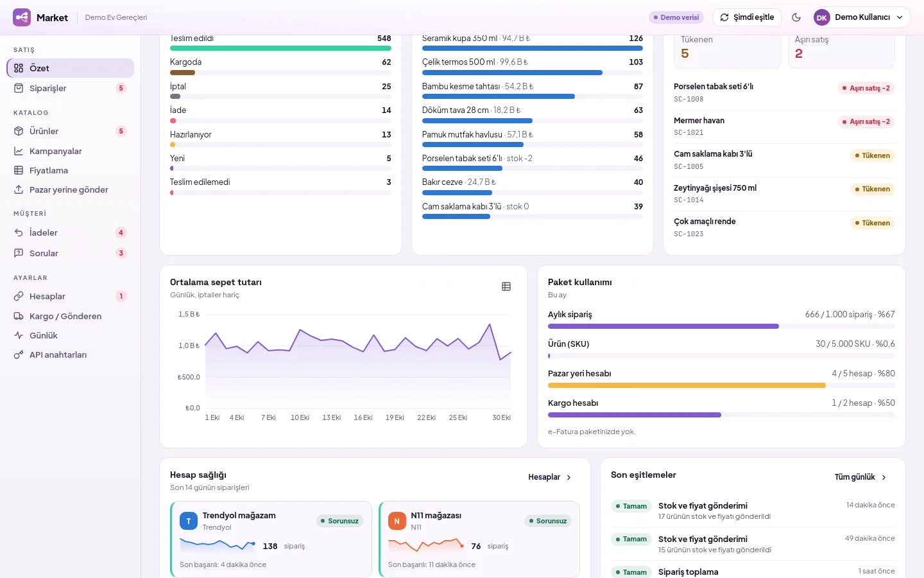Click the Trendyol mağazam sparkline chart

click(218, 545)
